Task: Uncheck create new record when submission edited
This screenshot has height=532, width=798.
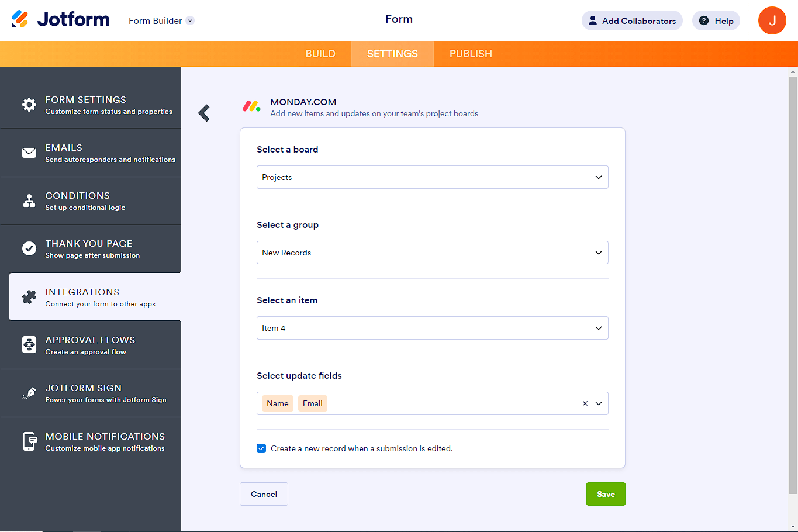Action: coord(261,448)
